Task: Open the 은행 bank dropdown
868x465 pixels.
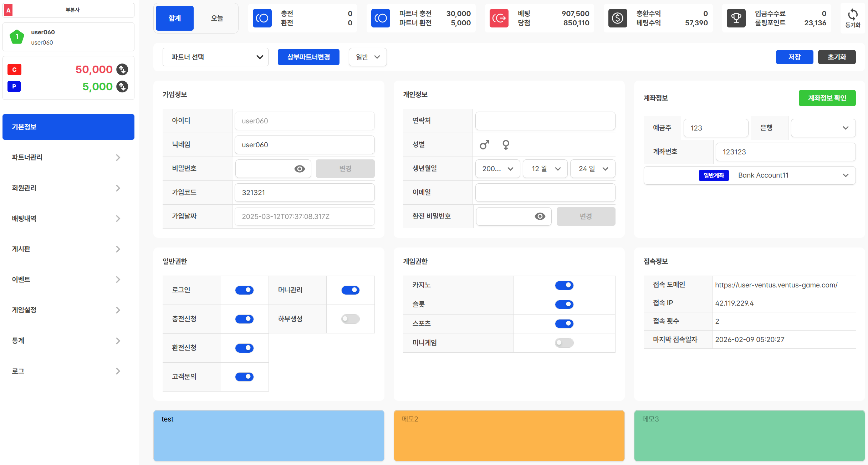Action: 823,128
